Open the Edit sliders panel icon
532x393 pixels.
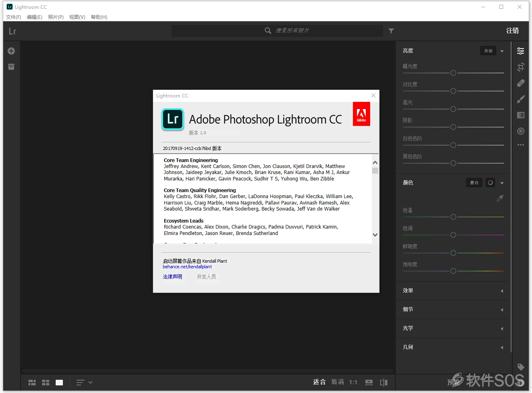520,51
